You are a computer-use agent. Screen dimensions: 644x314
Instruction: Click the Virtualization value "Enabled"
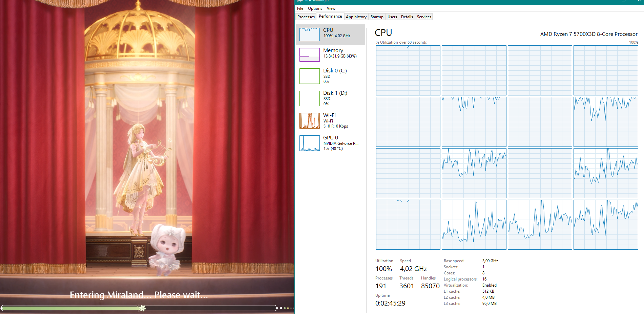coord(490,285)
